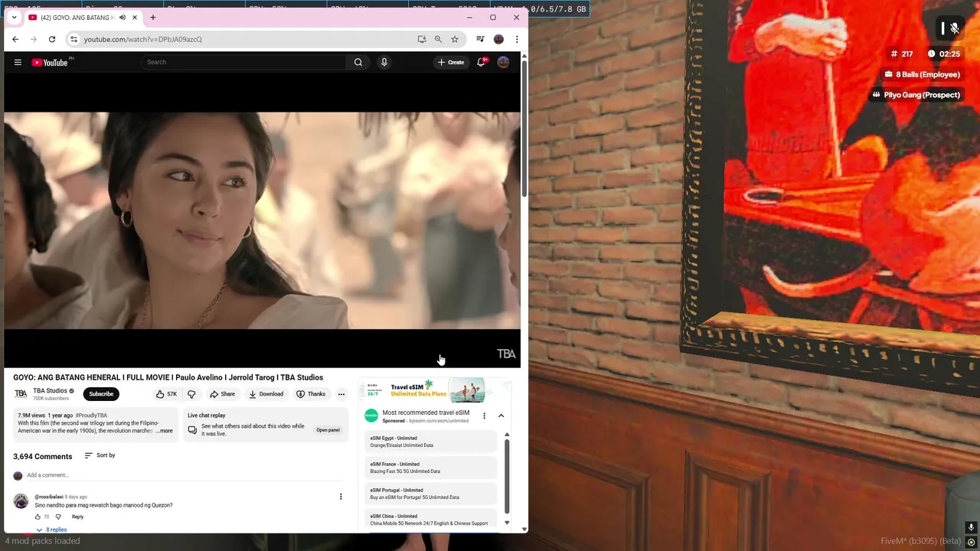Like the video showing 57K likes

click(167, 394)
